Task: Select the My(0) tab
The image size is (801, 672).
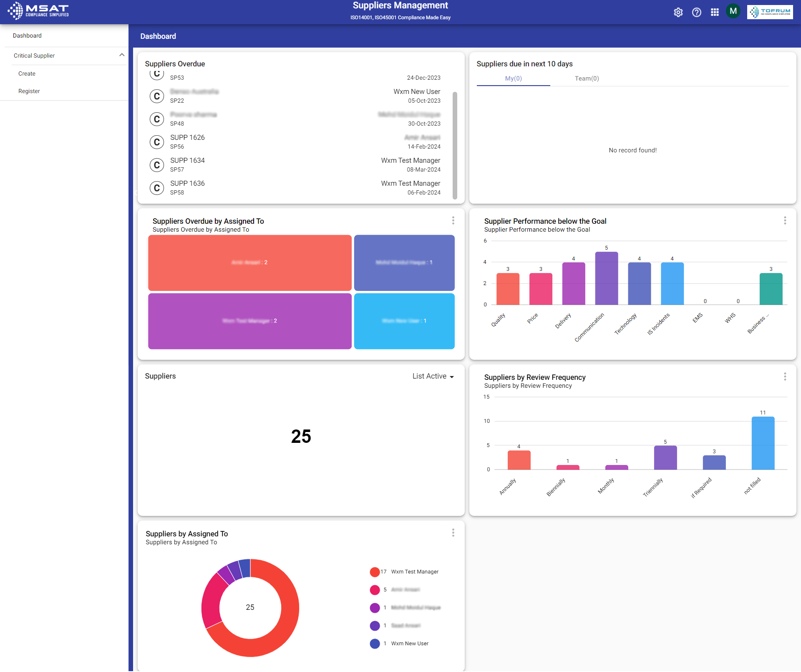Action: pos(513,78)
